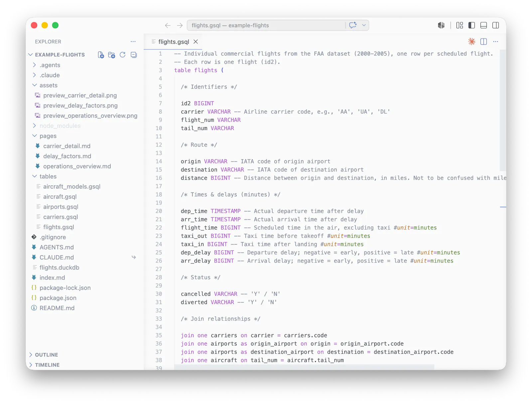This screenshot has width=532, height=404.
Task: Select the flights.gsql editor tab
Action: click(173, 42)
